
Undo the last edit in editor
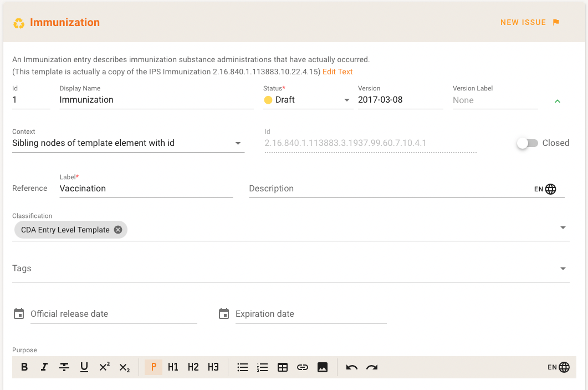(352, 367)
